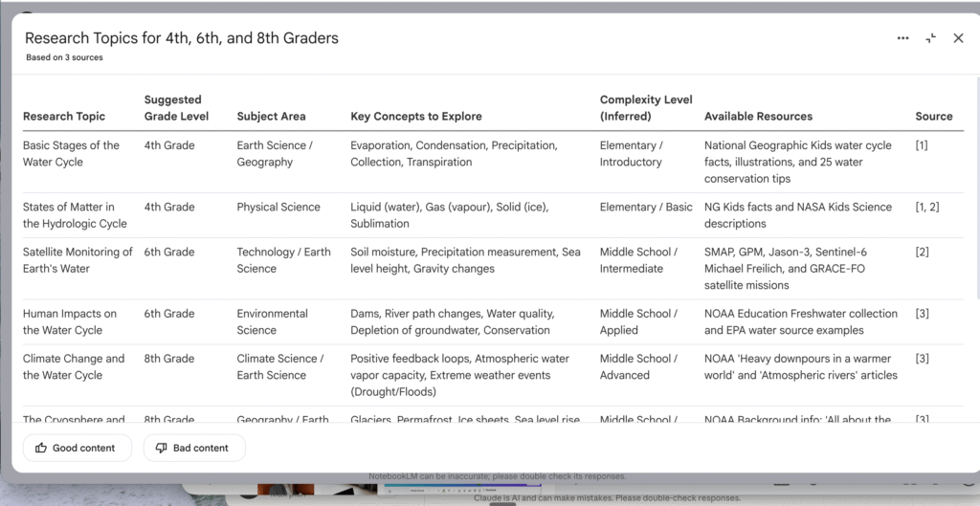This screenshot has width=980, height=506.
Task: Click the Available Resources column header
Action: (x=758, y=116)
